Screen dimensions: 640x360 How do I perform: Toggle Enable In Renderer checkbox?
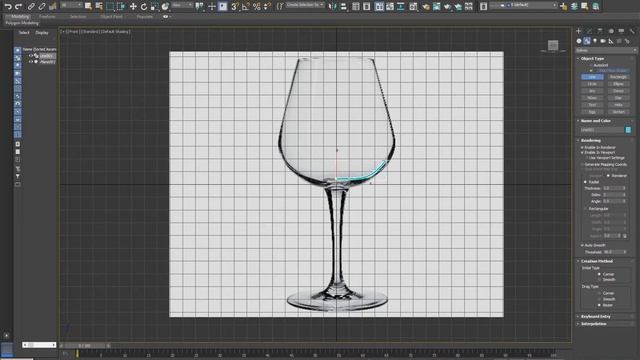pos(583,147)
